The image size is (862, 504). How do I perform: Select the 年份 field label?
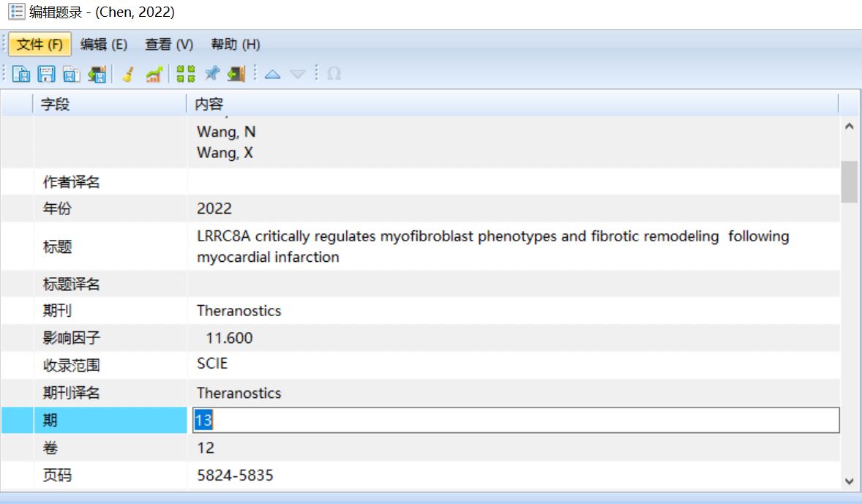[57, 209]
